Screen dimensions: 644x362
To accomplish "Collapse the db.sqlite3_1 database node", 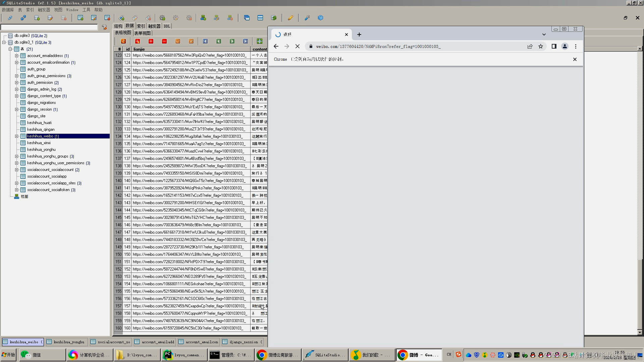I will 4,42.
